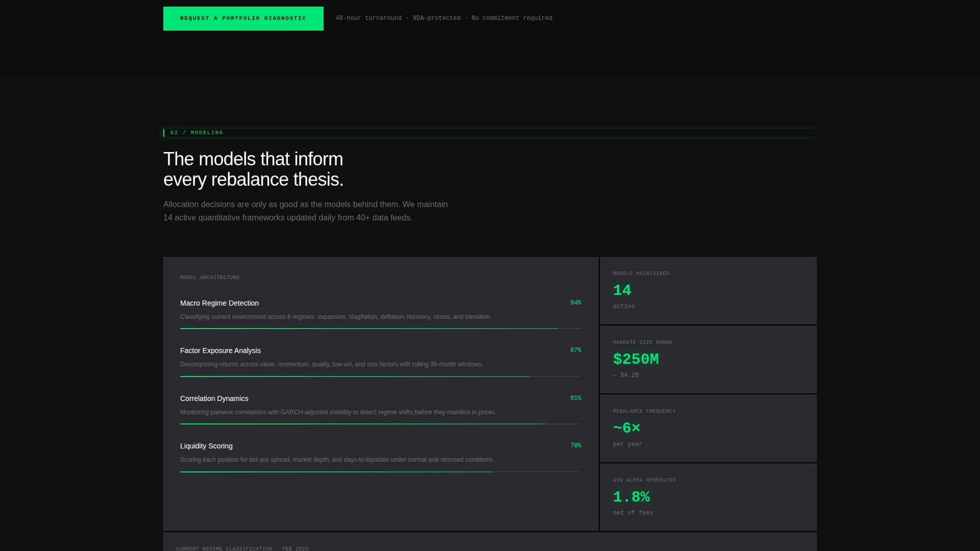Click the Macro Regime Detection progress bar
The image size is (980, 551).
[380, 329]
